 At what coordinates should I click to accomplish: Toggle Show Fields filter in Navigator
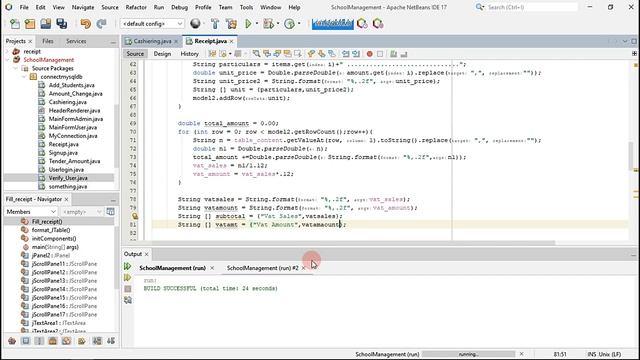pos(26,341)
